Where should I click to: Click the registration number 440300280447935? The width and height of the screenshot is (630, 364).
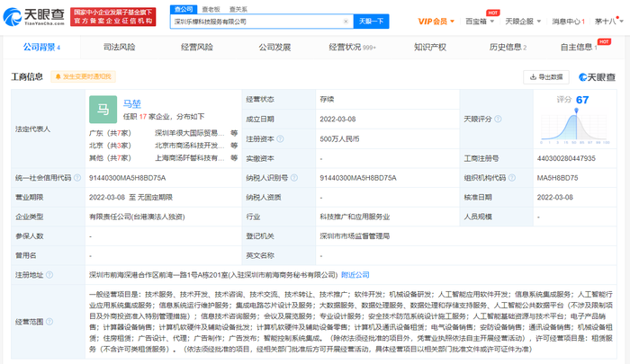tap(566, 158)
